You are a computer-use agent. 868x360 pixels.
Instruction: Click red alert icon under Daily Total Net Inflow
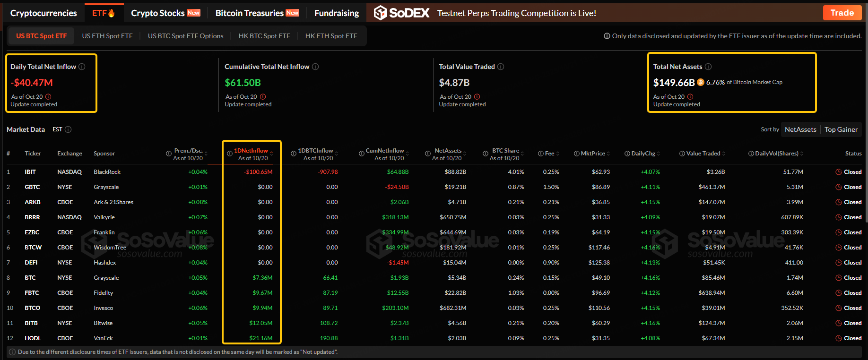pyautogui.click(x=48, y=97)
